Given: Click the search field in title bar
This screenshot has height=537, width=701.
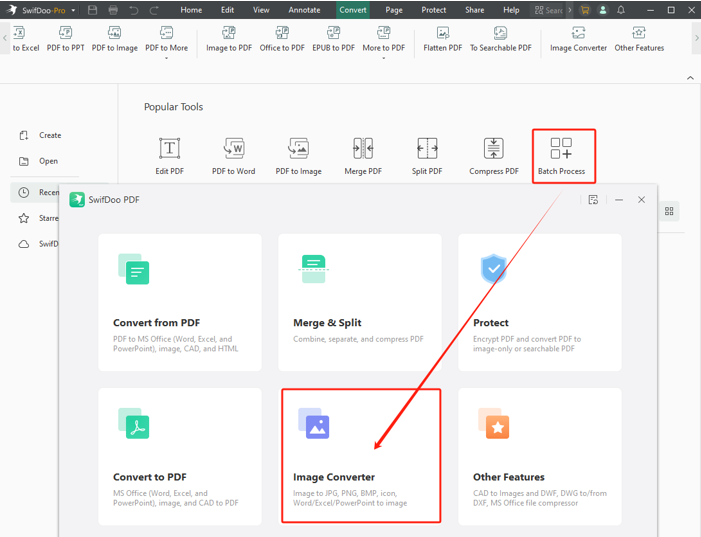Looking at the screenshot, I should [548, 10].
